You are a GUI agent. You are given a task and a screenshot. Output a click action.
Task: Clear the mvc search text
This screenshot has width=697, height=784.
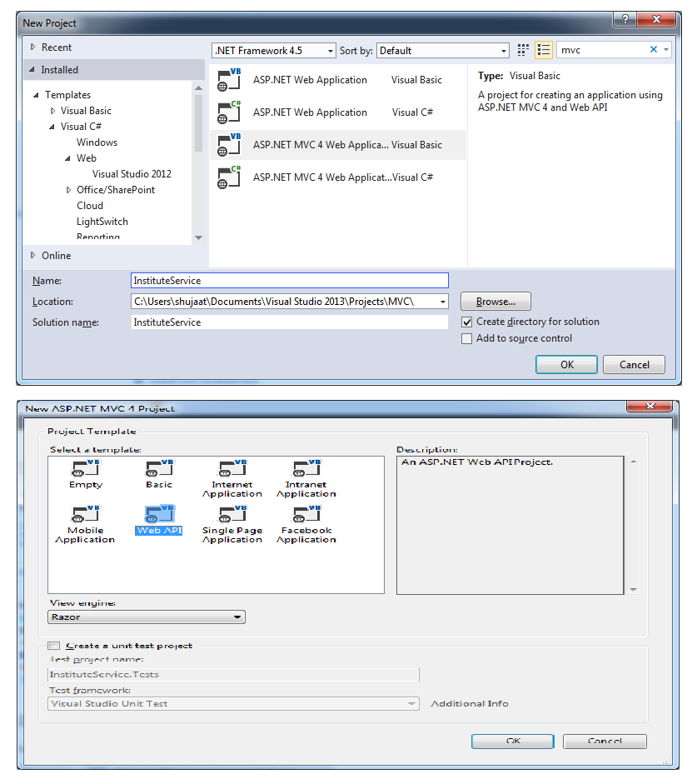point(653,49)
